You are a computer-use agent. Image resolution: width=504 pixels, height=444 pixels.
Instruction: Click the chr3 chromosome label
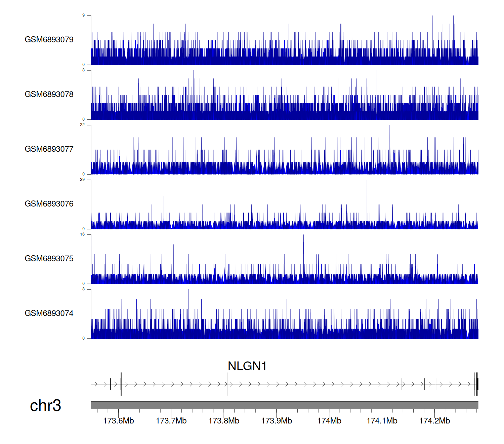coord(45,405)
